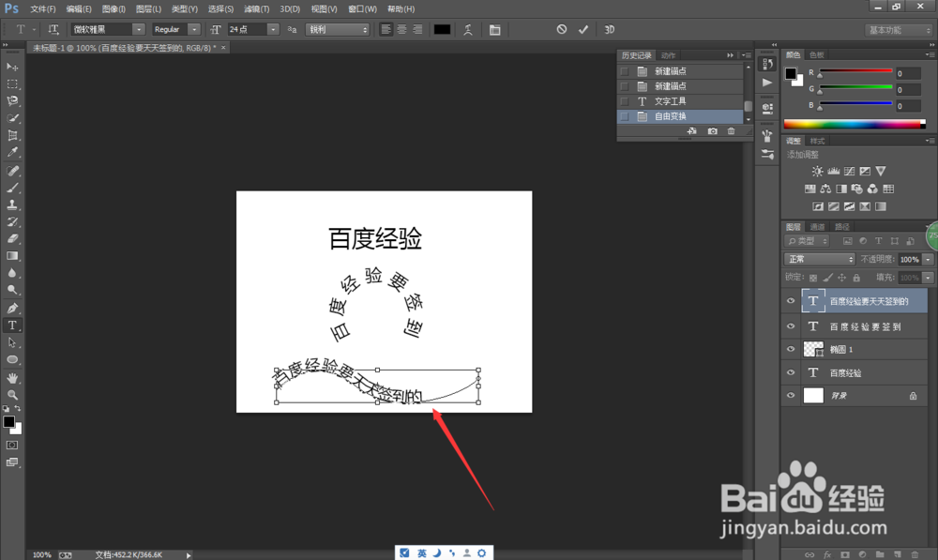Open the anti-aliasing 锐利 dropdown
This screenshot has width=938, height=560.
pos(338,29)
